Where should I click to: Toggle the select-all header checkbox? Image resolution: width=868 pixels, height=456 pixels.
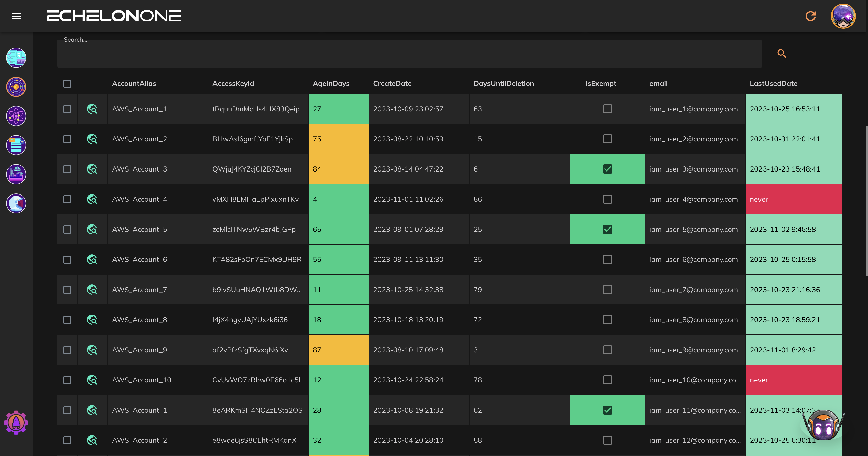[x=67, y=84]
